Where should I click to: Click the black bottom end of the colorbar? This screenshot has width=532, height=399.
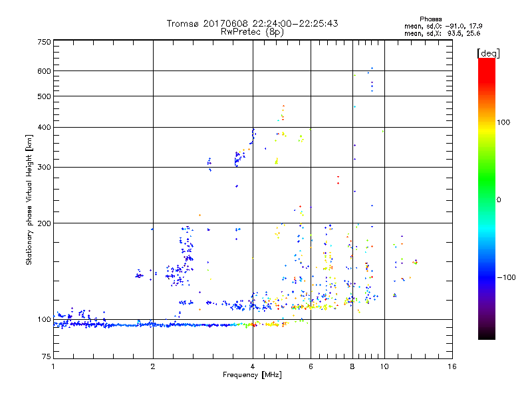(486, 336)
